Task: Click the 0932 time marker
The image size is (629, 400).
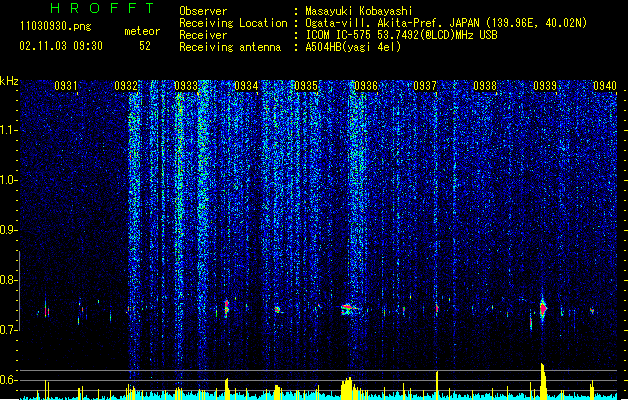Action: pyautogui.click(x=126, y=86)
